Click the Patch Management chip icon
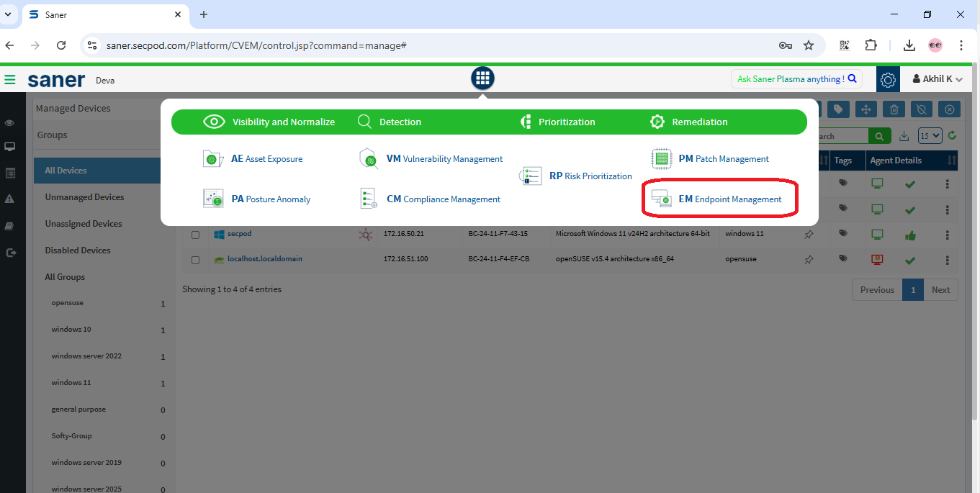The height and width of the screenshot is (493, 980). (x=662, y=159)
